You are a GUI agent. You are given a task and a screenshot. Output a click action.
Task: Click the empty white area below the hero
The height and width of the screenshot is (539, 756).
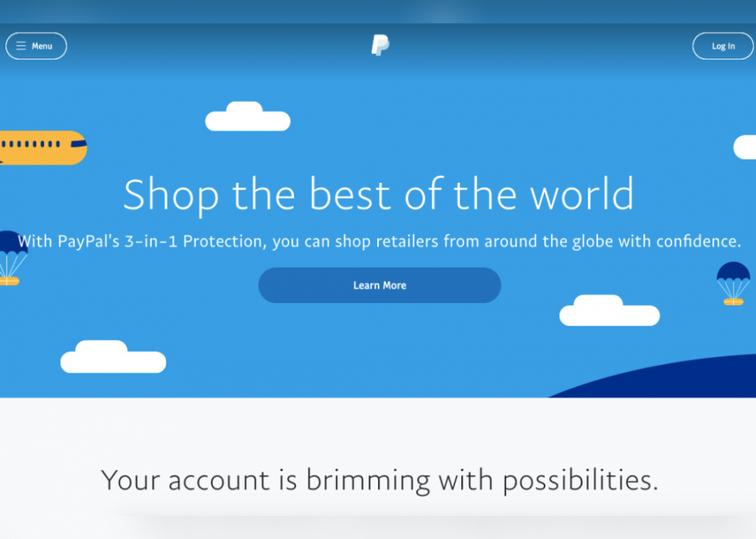pos(378,429)
